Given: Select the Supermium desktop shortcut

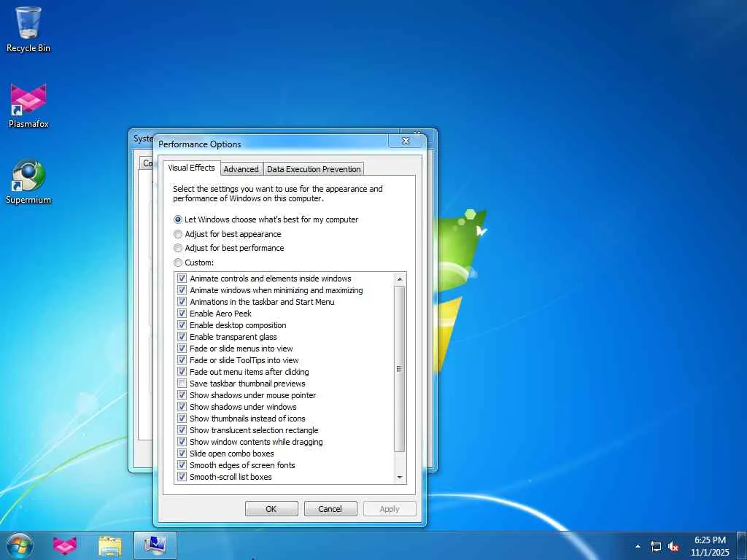Looking at the screenshot, I should coord(28,182).
